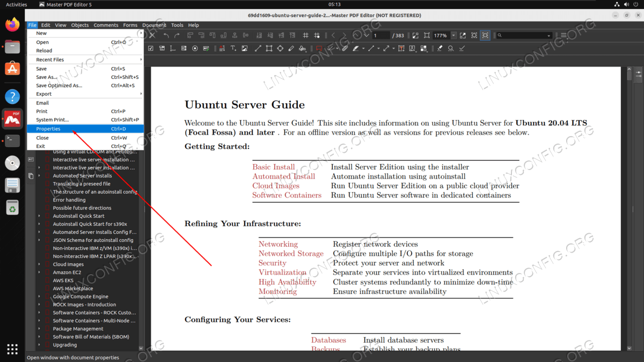Select Possible future directions bookmark
644x362 pixels.
(82, 208)
